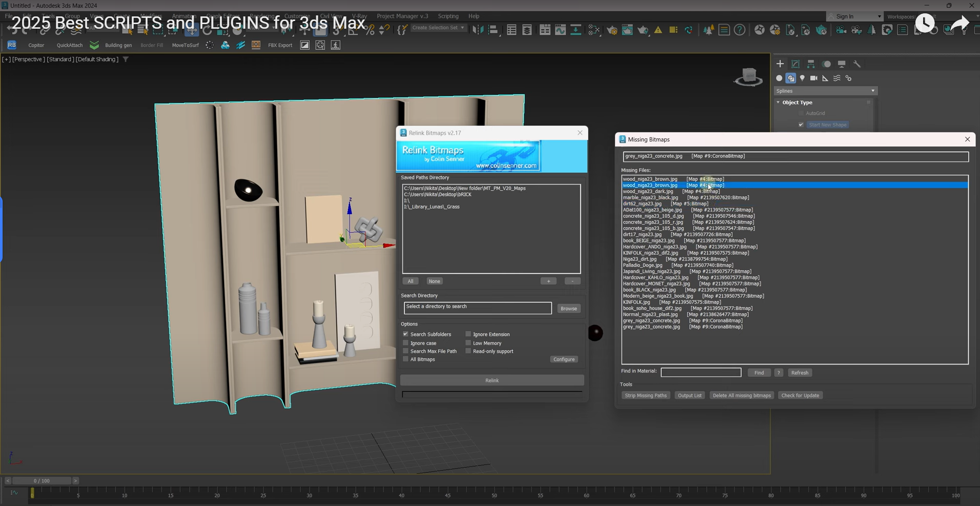980x506 pixels.
Task: Enable Search Max File Path checkbox
Action: 405,351
